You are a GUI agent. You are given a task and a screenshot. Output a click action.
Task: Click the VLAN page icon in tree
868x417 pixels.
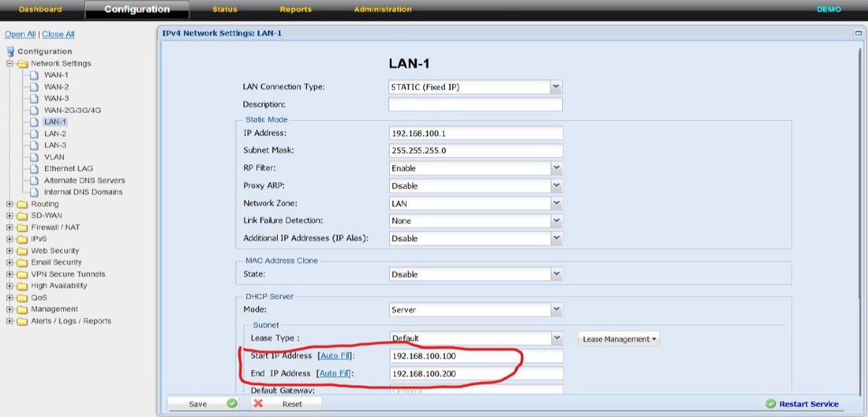tap(34, 157)
